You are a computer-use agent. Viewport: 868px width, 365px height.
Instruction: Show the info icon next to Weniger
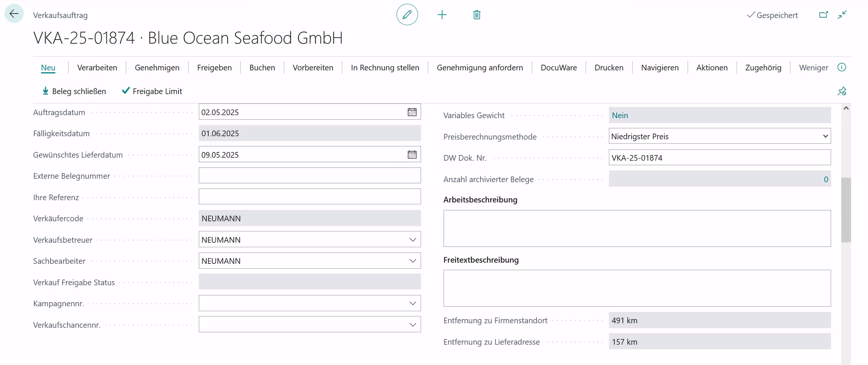pyautogui.click(x=842, y=67)
